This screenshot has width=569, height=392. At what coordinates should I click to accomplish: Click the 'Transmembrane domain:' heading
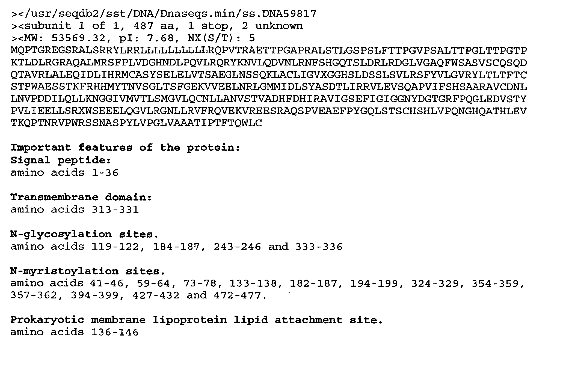coord(81,197)
